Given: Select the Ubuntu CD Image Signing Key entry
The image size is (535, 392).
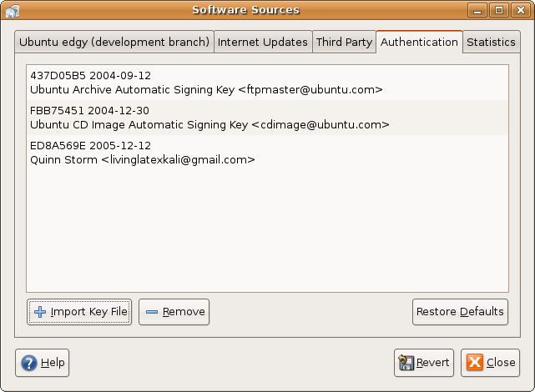Looking at the screenshot, I should [x=209, y=118].
